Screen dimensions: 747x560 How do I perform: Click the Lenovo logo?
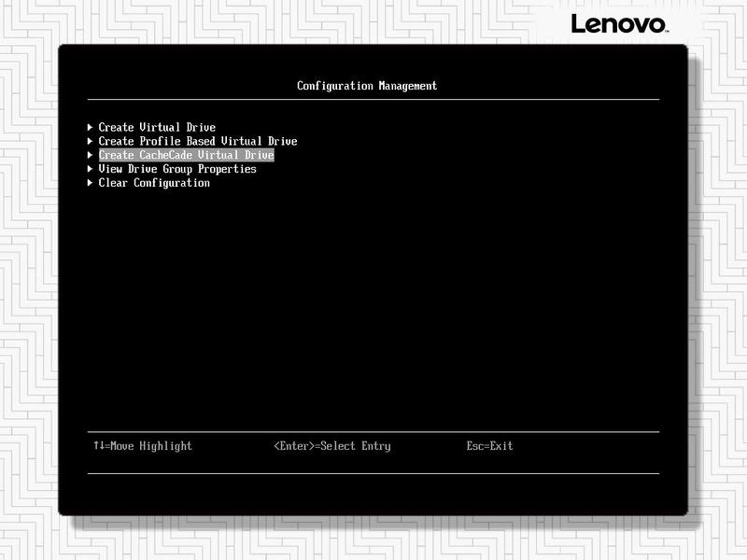(619, 24)
